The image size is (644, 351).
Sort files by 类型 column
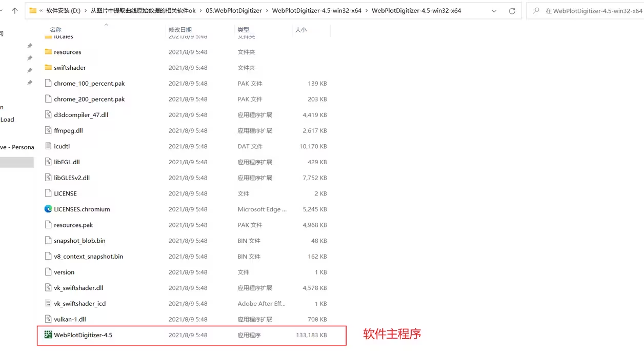click(x=244, y=30)
